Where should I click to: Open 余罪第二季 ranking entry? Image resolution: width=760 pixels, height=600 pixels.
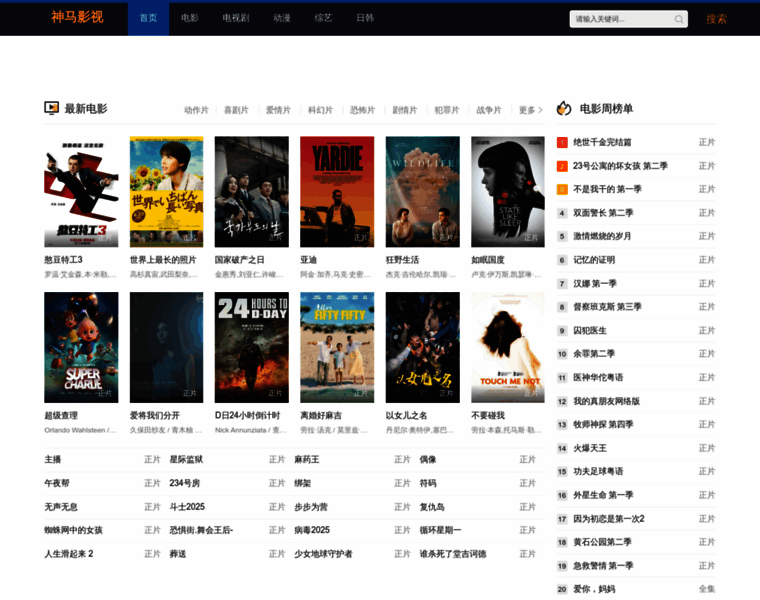[594, 354]
